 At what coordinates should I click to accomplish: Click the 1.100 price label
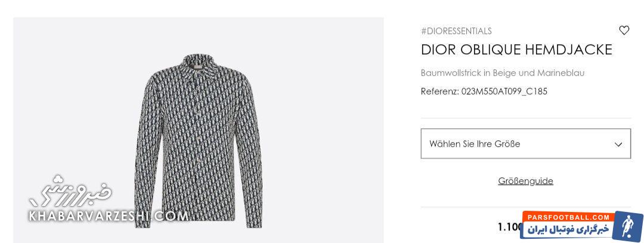tap(510, 227)
